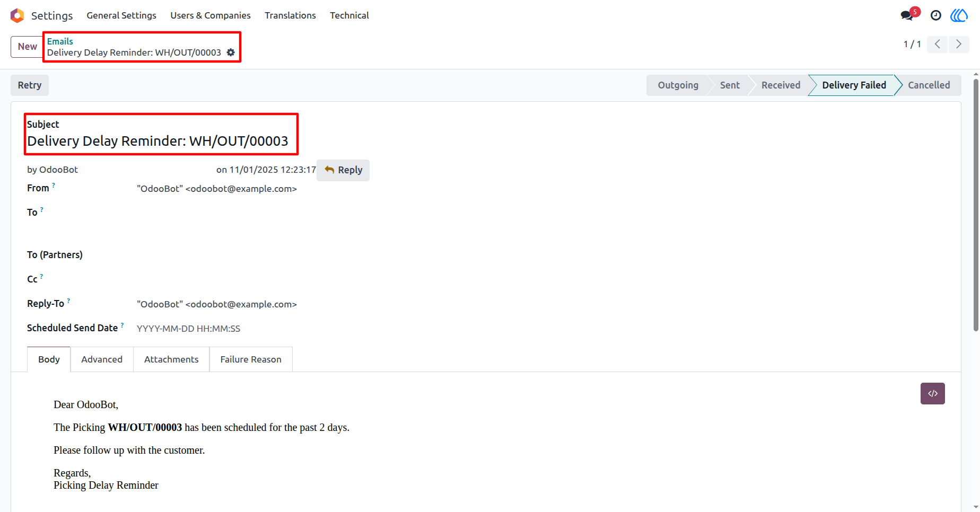Click the Retry button
Screen dimensions: 980x512
(30, 85)
